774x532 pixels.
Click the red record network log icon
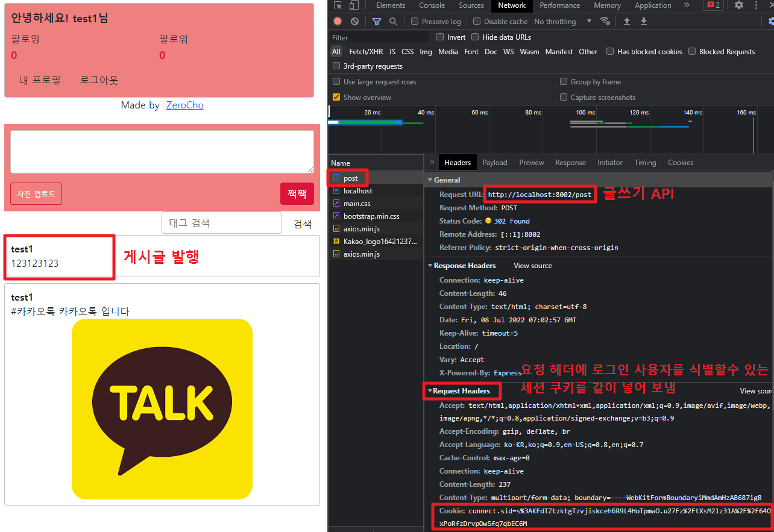click(338, 21)
